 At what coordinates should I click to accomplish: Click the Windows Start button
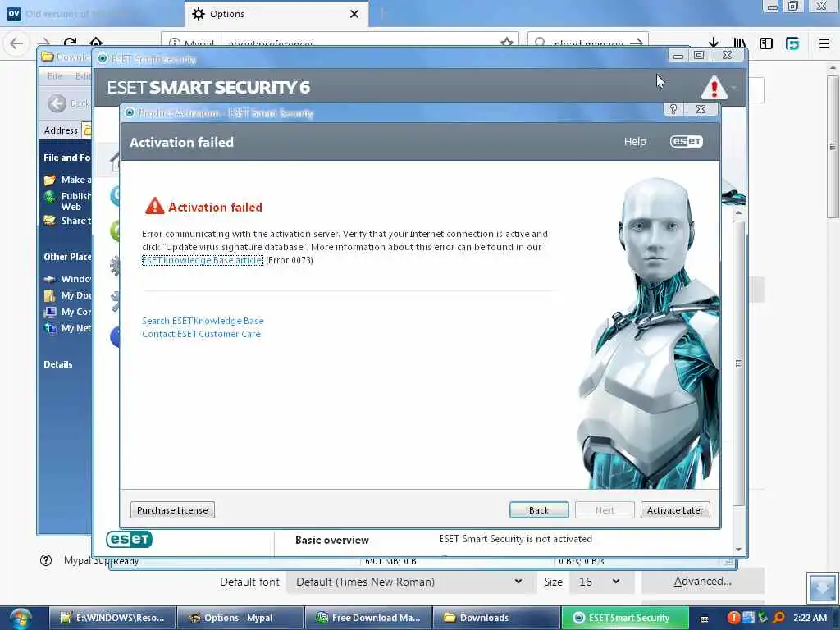tap(21, 619)
